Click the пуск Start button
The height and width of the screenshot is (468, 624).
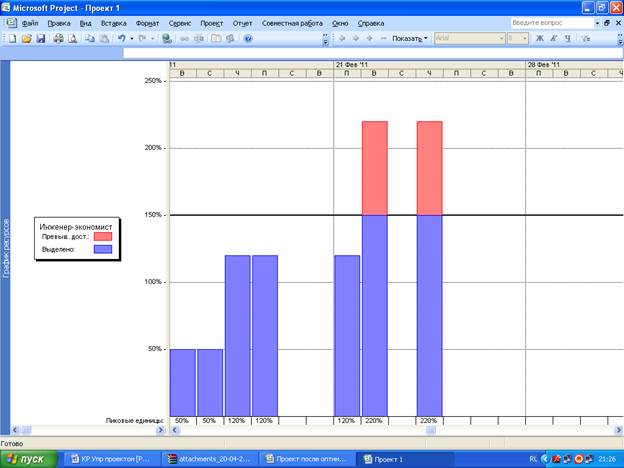coord(27,459)
